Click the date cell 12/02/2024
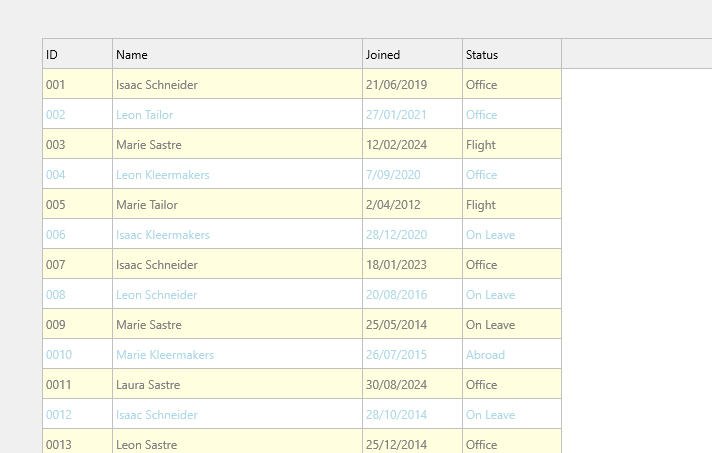The image size is (712, 453). coord(412,144)
